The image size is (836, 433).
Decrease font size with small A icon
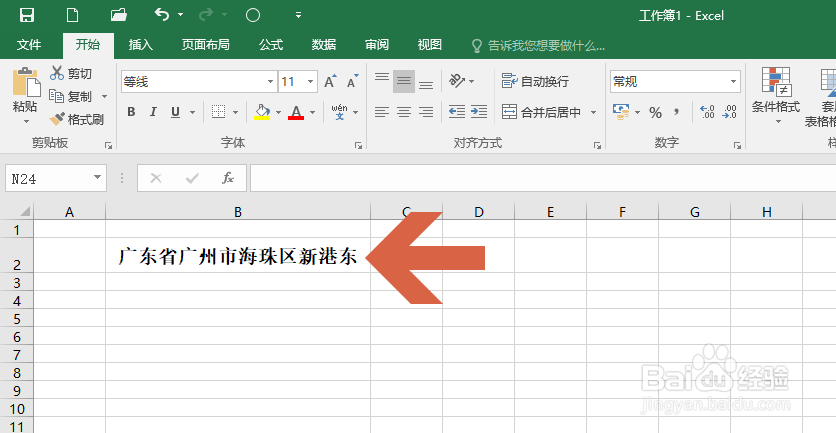[x=353, y=82]
